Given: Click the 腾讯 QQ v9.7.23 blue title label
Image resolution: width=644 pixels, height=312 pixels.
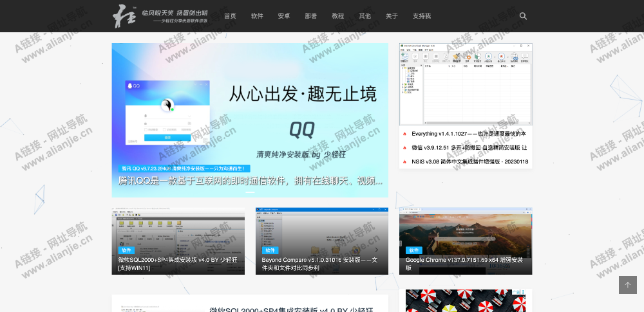Looking at the screenshot, I should click(184, 169).
